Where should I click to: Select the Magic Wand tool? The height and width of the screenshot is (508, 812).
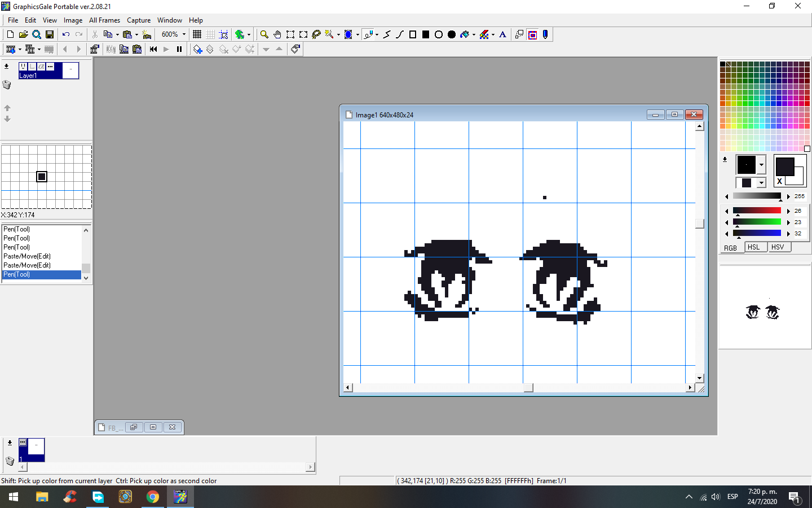(x=329, y=34)
